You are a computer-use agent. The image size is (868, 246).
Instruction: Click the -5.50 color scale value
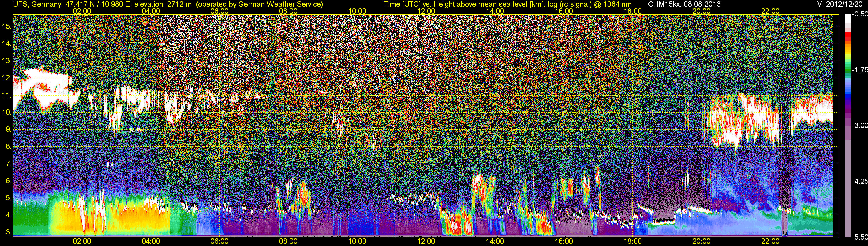pyautogui.click(x=860, y=237)
